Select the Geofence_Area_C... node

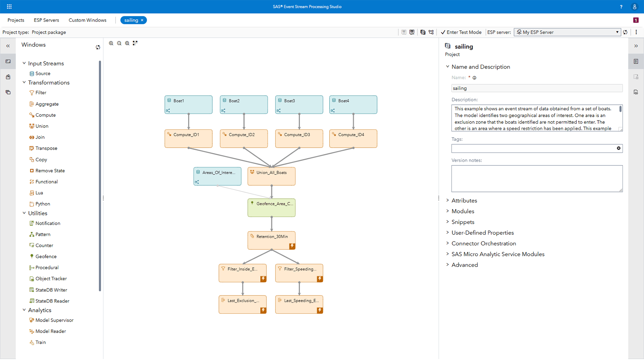pos(272,208)
